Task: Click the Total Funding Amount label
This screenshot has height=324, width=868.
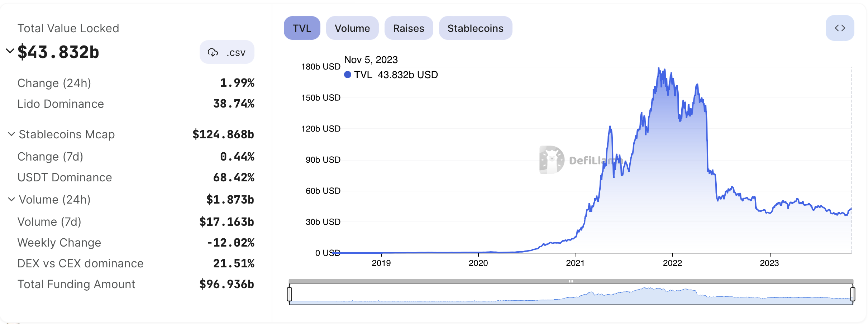Action: click(x=76, y=284)
